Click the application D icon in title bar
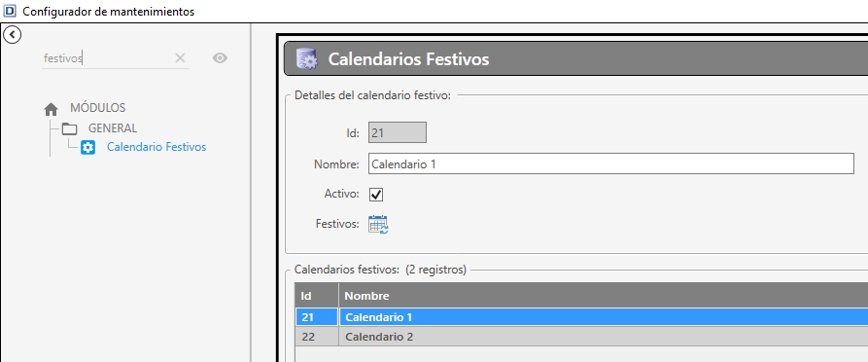 (x=10, y=11)
